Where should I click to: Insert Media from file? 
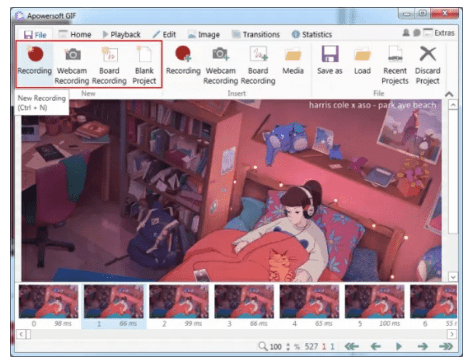click(293, 61)
